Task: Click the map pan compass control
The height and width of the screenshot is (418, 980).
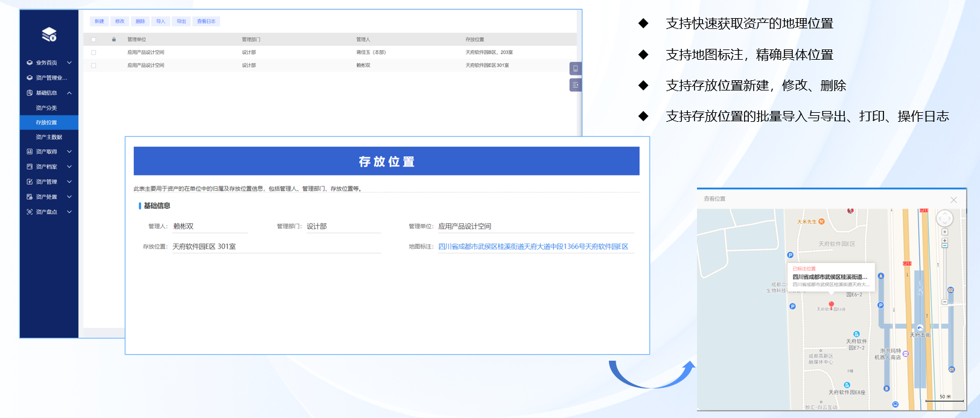Action: (944, 218)
